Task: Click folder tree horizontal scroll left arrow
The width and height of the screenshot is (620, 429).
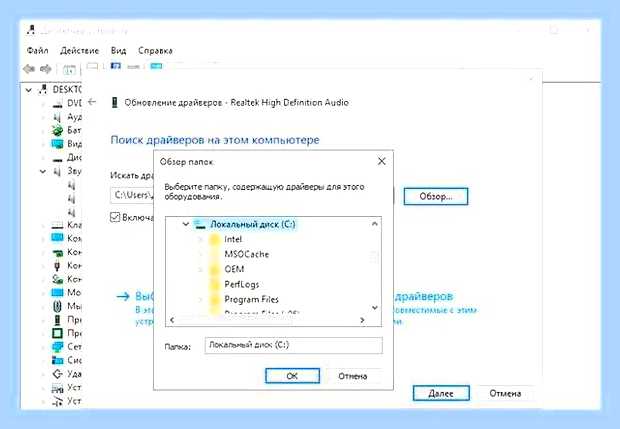Action: click(x=172, y=320)
